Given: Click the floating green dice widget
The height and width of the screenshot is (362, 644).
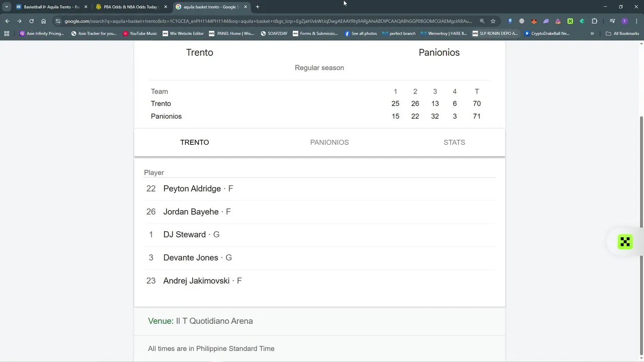Looking at the screenshot, I should click(625, 242).
